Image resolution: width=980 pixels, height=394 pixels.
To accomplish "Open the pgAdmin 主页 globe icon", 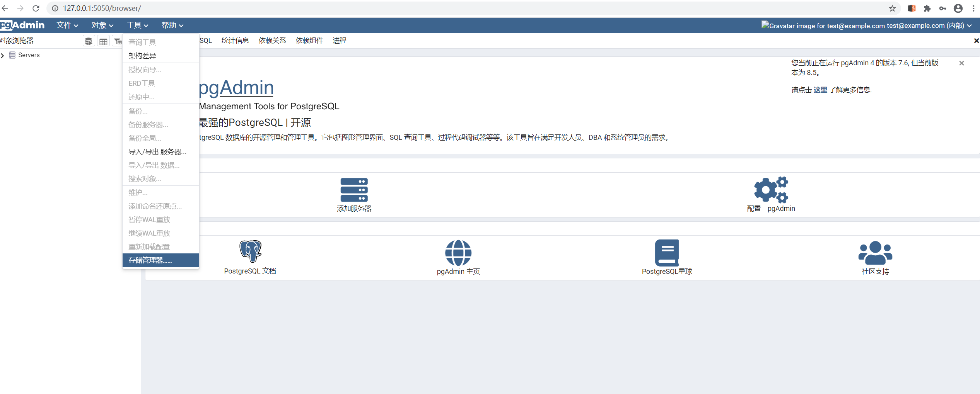I will click(x=458, y=253).
